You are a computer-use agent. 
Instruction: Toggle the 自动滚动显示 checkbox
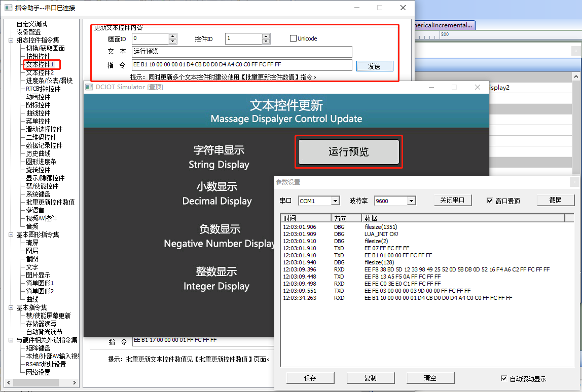point(504,379)
